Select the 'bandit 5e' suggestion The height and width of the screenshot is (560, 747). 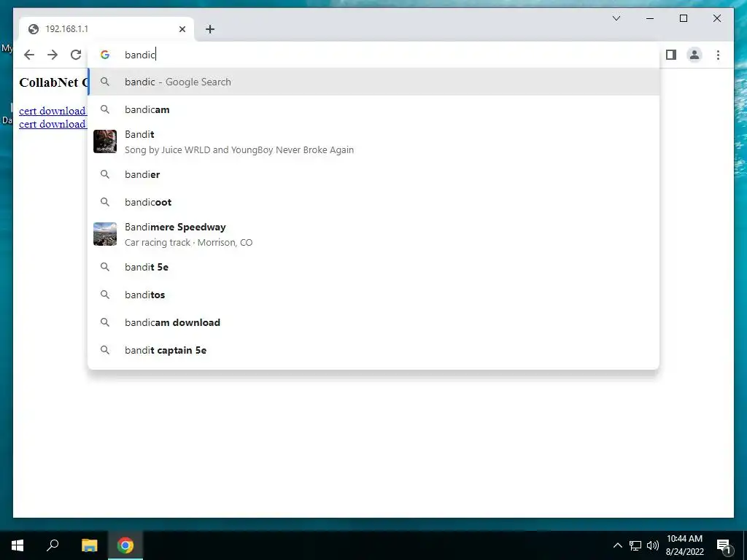click(373, 267)
